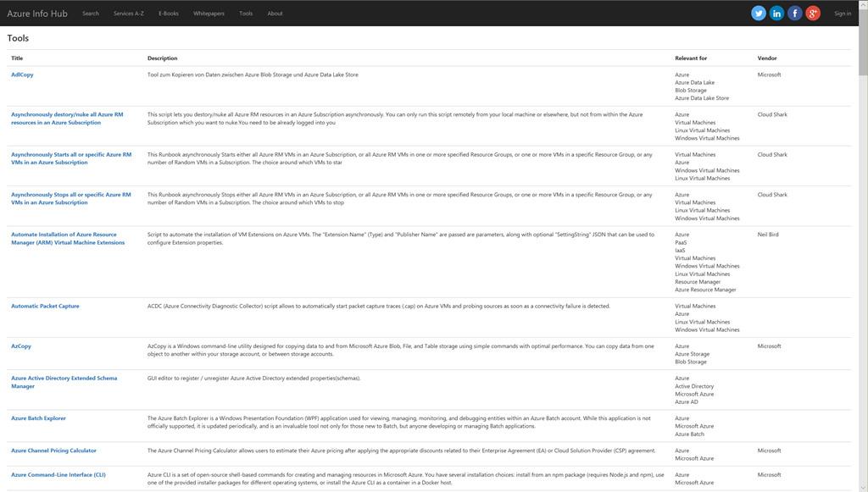868x492 pixels.
Task: Open the Google Plus icon
Action: tap(813, 13)
